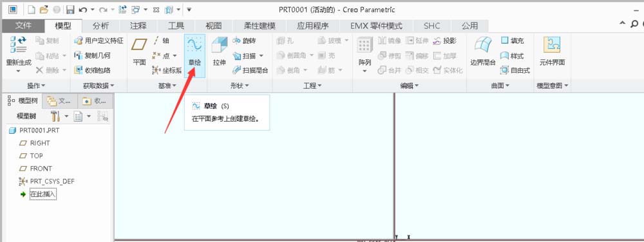Expand the 编辑 group dropdown

pos(409,86)
